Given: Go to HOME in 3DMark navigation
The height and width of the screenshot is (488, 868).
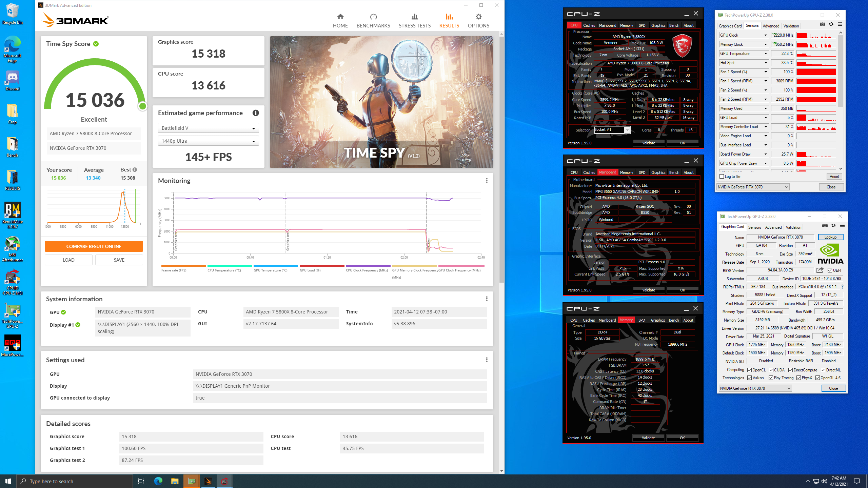Looking at the screenshot, I should (340, 21).
